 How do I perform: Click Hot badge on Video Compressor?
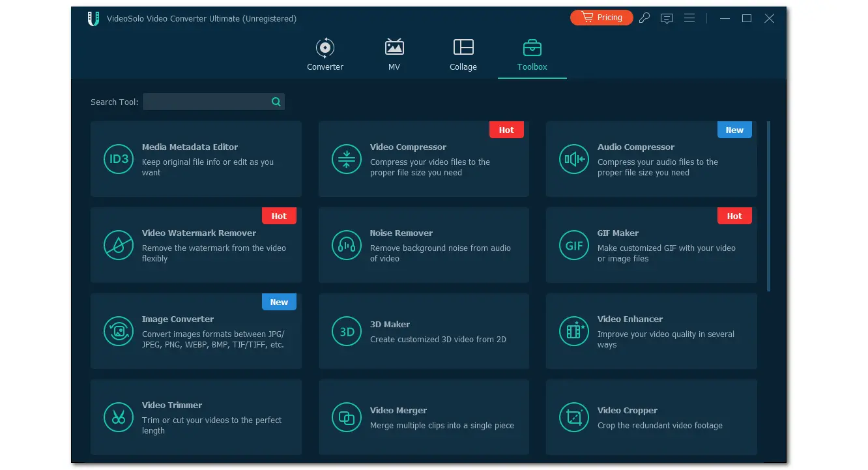coord(506,130)
